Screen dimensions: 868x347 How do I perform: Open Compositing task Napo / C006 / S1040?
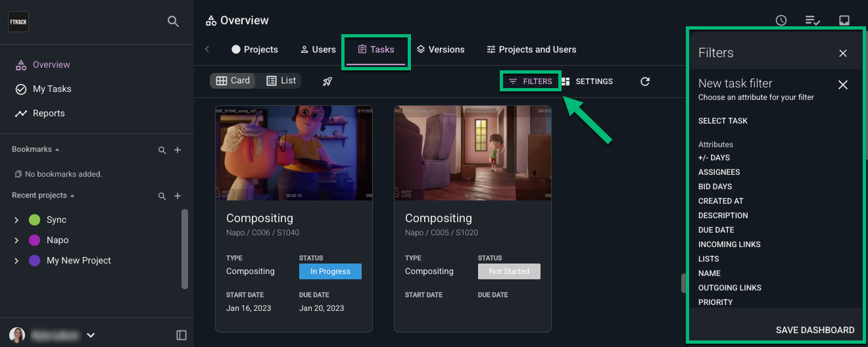pyautogui.click(x=260, y=218)
